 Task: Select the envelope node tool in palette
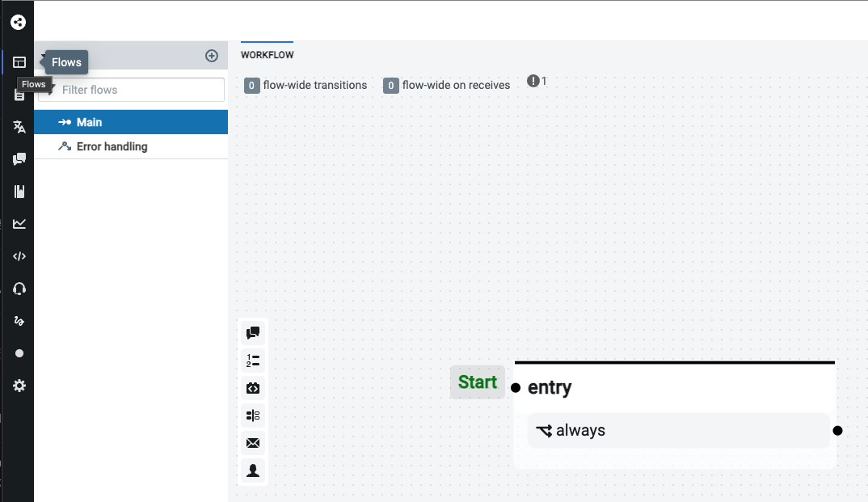point(253,443)
